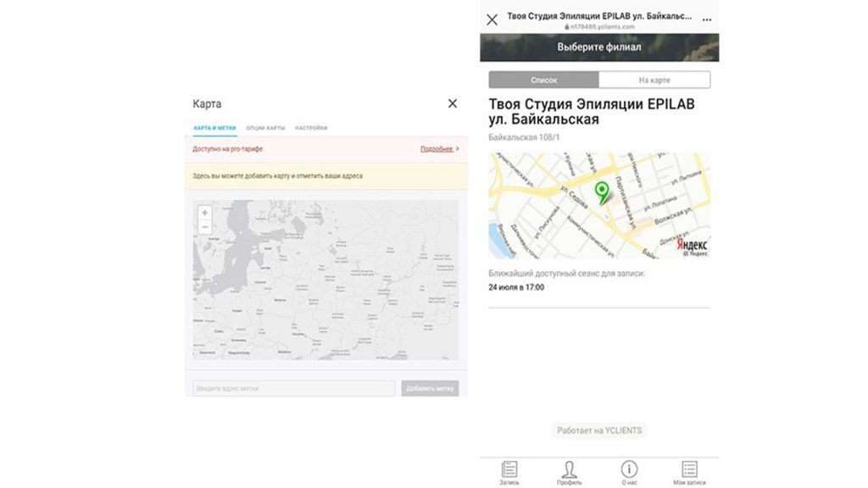Switch to the Список view

[x=543, y=80]
